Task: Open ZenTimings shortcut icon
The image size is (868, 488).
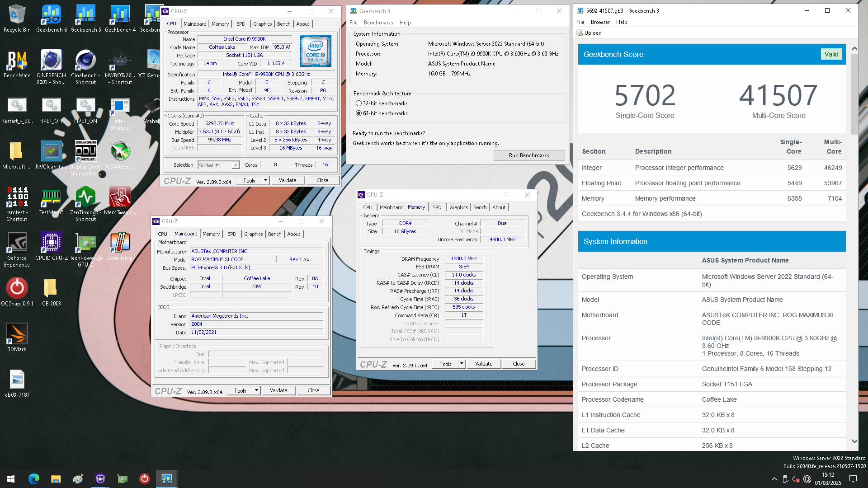Action: (86, 204)
